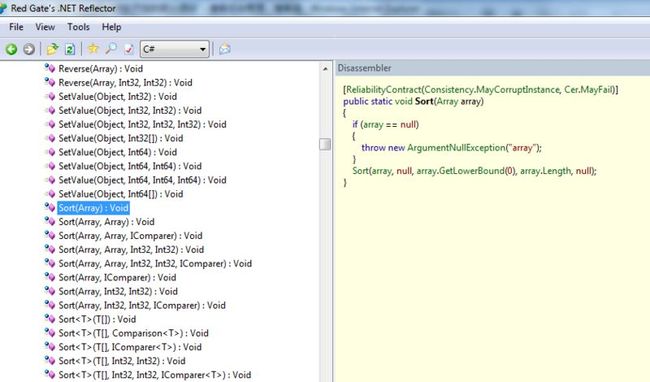This screenshot has height=382, width=650.
Task: Click method icon beside Sort<T>(T[]) : Void
Action: click(x=50, y=319)
